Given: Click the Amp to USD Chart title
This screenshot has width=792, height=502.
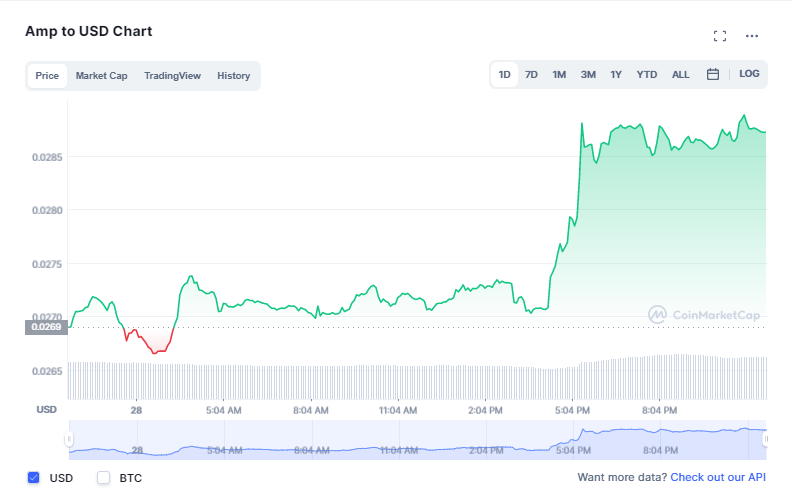Looking at the screenshot, I should pyautogui.click(x=89, y=31).
